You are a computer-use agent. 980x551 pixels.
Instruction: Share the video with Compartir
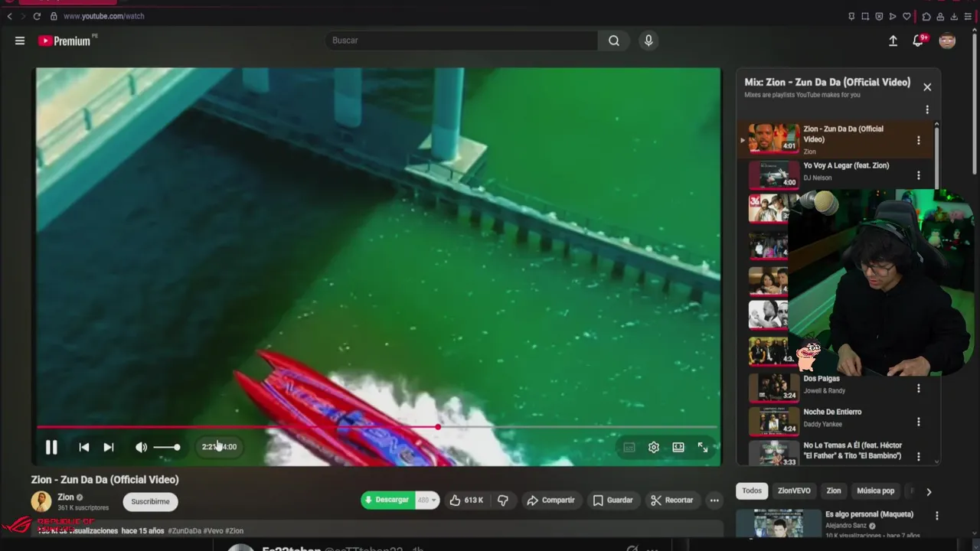pyautogui.click(x=550, y=500)
